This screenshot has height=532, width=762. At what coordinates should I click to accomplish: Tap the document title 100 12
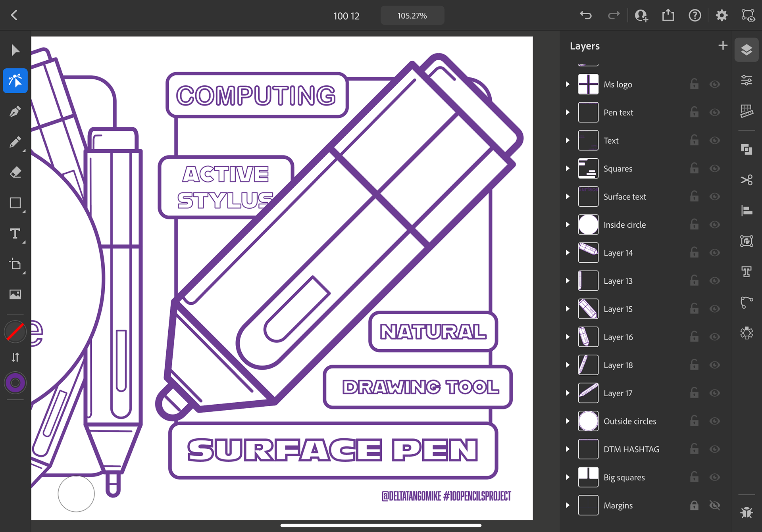click(346, 16)
